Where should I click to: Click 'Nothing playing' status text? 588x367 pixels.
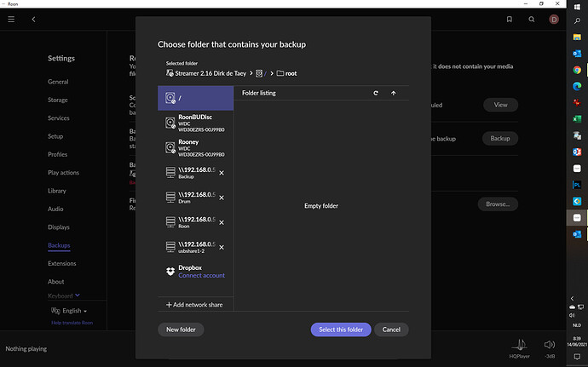click(x=26, y=348)
